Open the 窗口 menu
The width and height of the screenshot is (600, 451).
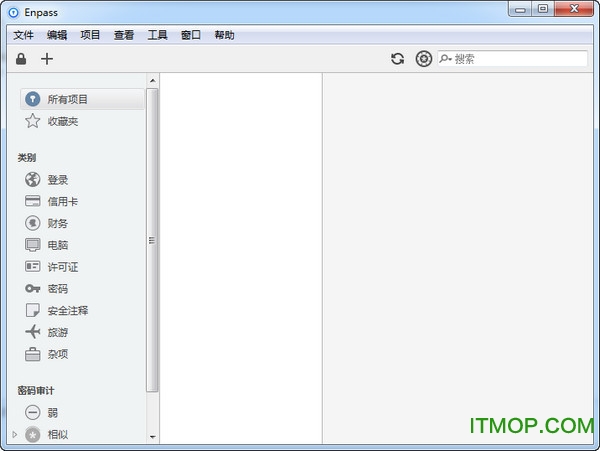click(x=191, y=35)
